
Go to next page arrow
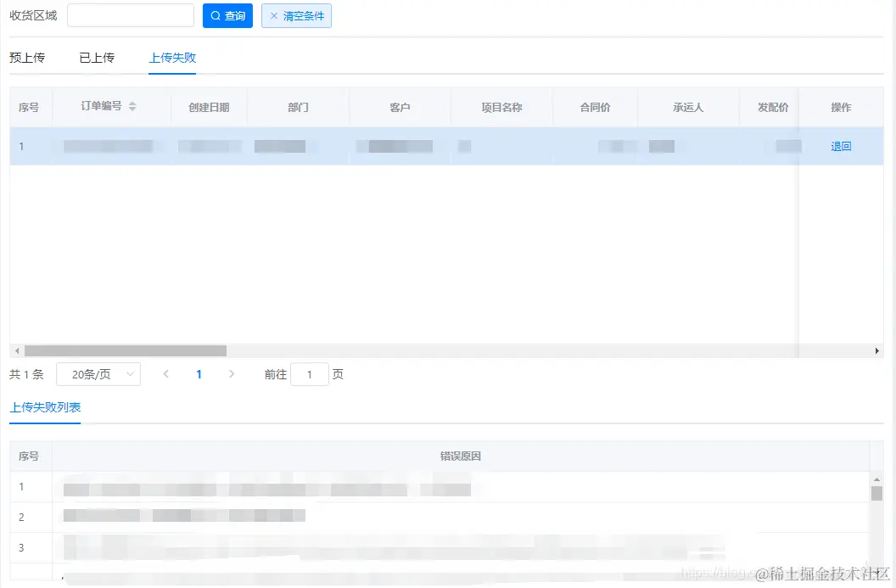click(232, 373)
